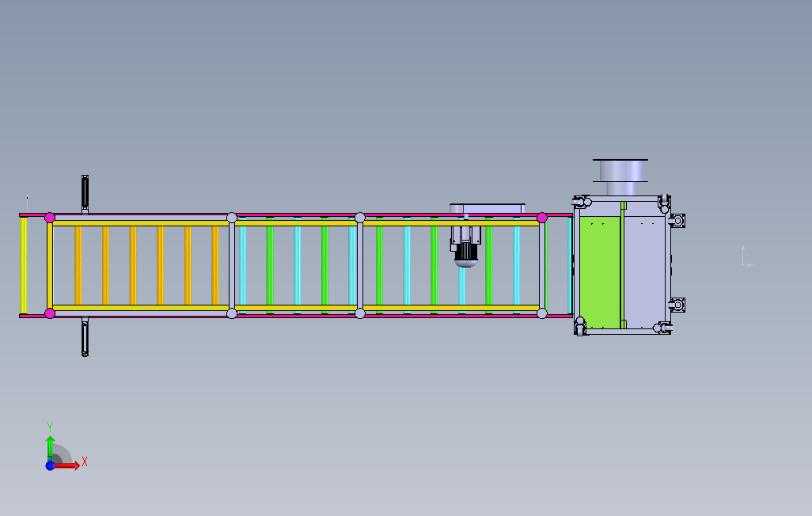Select the lower caster wheel on the box's right side
812x516 pixels.
(677, 305)
